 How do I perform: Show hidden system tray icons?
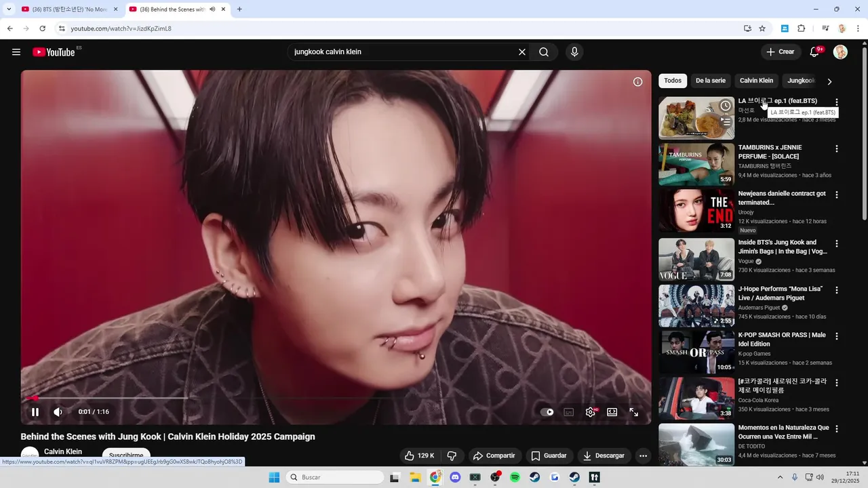[780, 478]
